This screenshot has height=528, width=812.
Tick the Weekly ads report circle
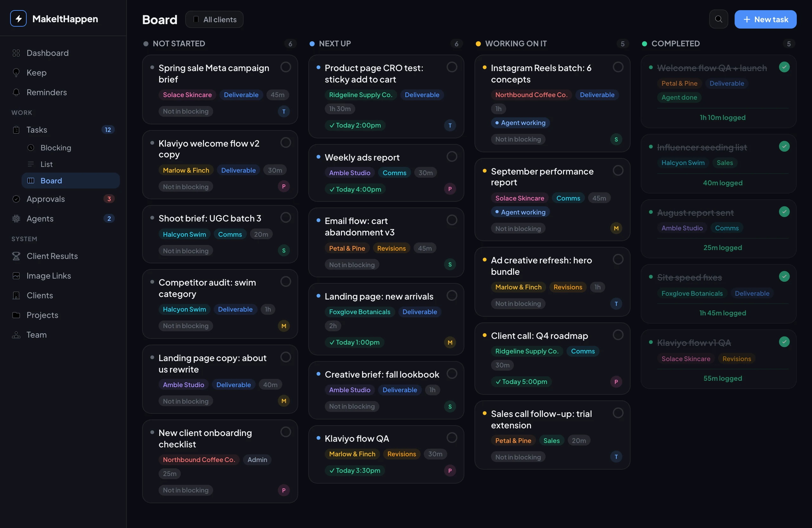452,157
